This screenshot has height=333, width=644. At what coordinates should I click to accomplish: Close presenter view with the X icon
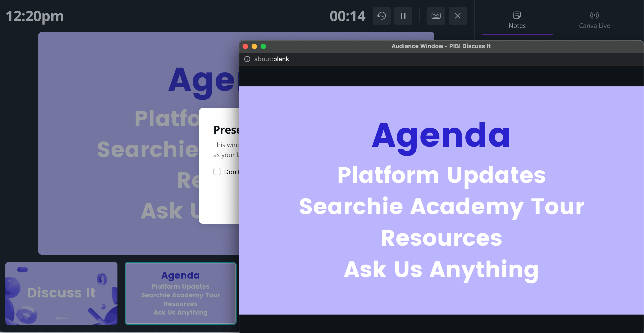457,16
